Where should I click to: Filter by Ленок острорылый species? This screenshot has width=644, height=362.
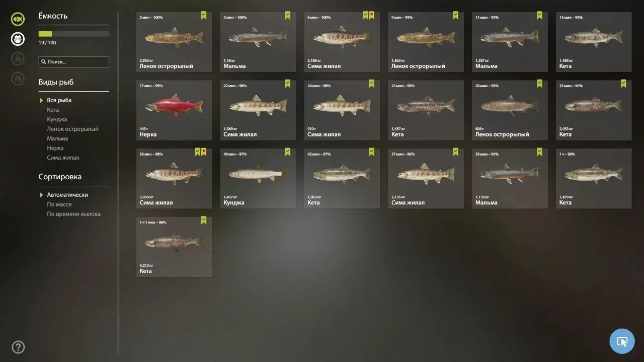coord(72,129)
